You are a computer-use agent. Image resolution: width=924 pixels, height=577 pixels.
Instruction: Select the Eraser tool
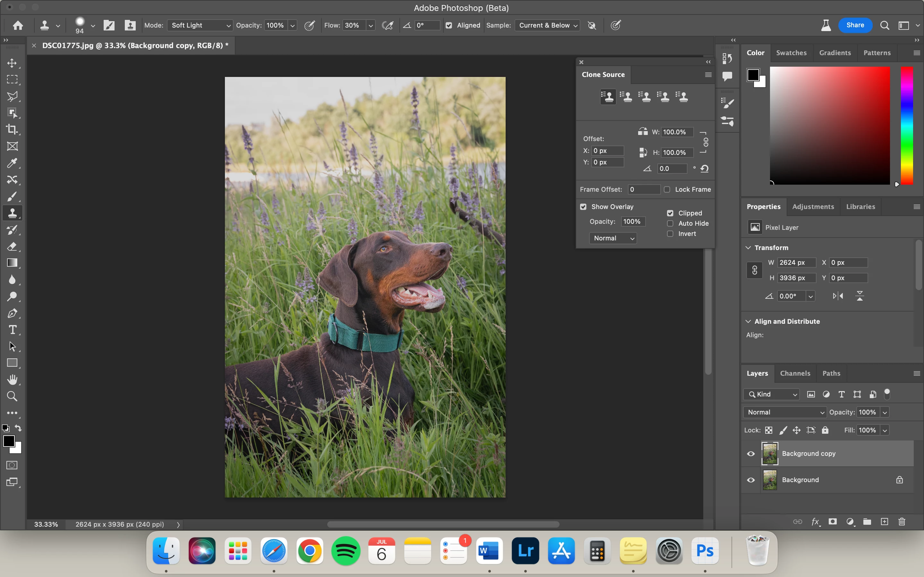[12, 247]
